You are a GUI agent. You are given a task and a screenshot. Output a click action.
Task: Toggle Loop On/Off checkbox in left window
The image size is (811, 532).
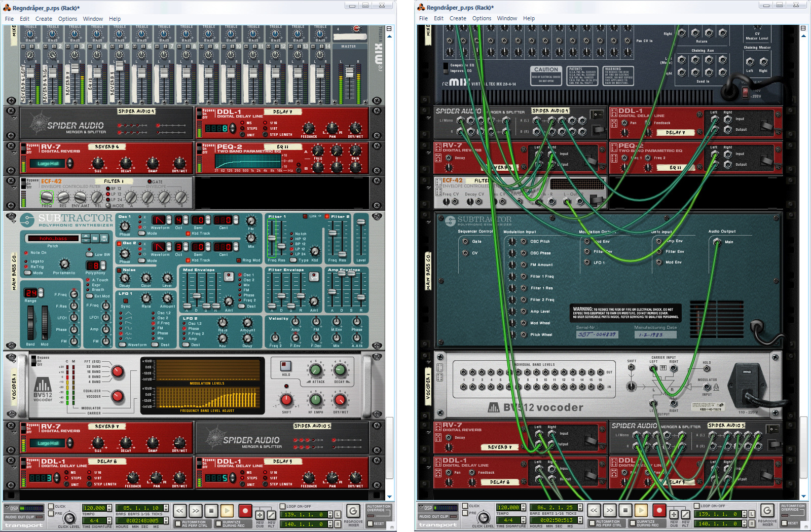(x=283, y=506)
